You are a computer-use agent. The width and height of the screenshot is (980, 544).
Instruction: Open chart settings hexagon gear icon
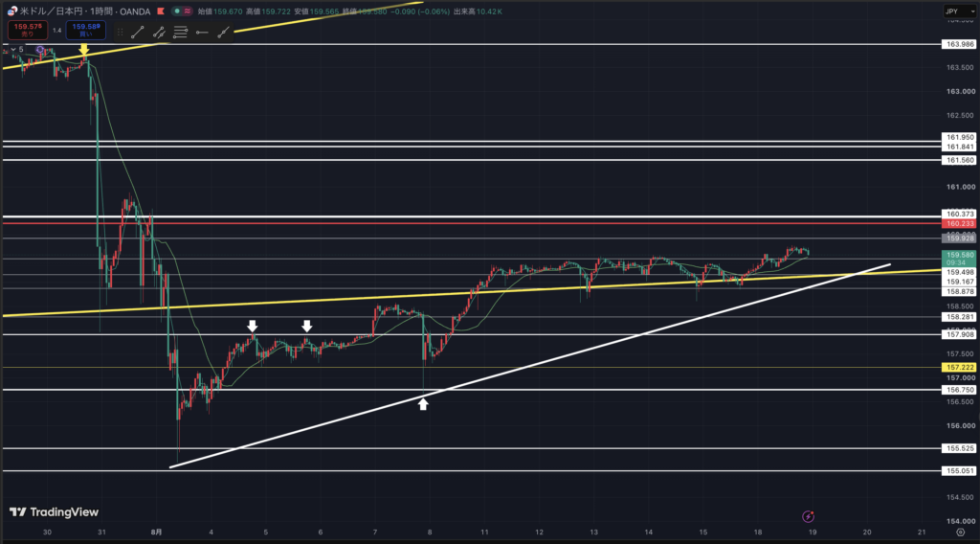pos(961,533)
